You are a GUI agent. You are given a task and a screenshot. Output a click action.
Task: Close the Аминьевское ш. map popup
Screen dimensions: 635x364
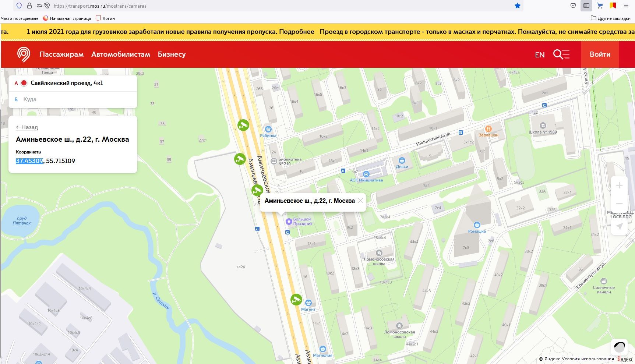[360, 201]
